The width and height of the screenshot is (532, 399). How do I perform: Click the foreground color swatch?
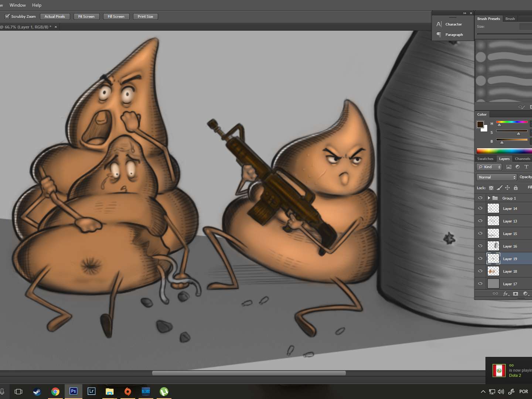coord(480,124)
